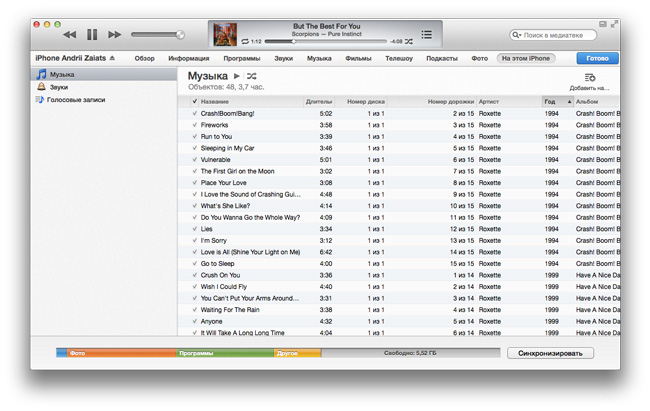This screenshot has width=650, height=411.
Task: Click the now playing title But The Best For You
Action: (x=327, y=26)
